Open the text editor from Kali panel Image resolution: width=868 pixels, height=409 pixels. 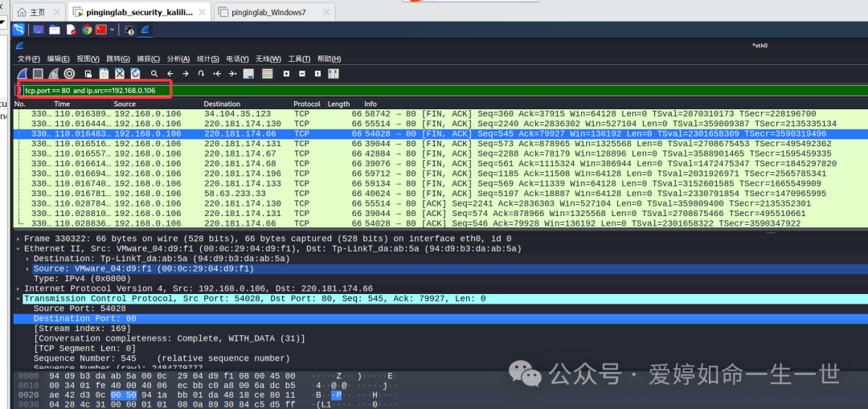point(70,30)
